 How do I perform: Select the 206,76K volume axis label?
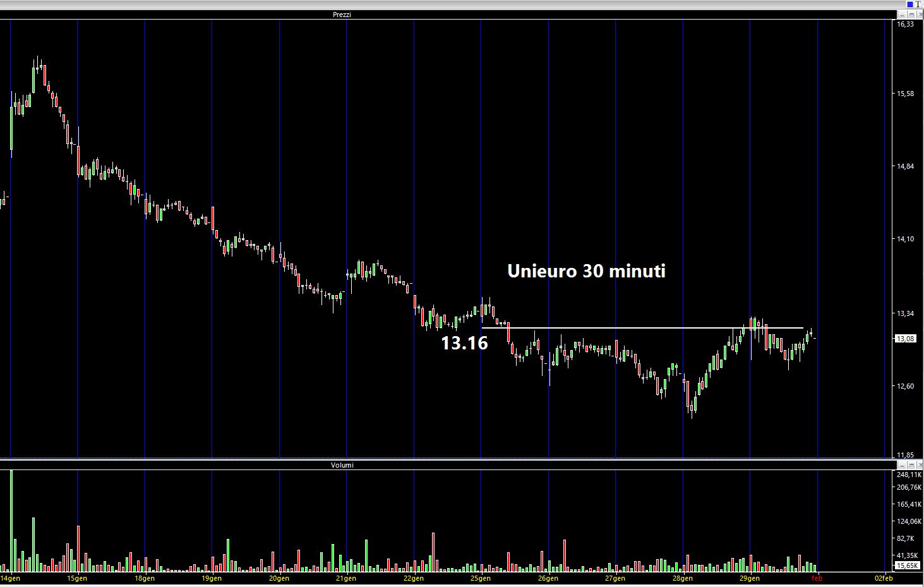coord(909,487)
